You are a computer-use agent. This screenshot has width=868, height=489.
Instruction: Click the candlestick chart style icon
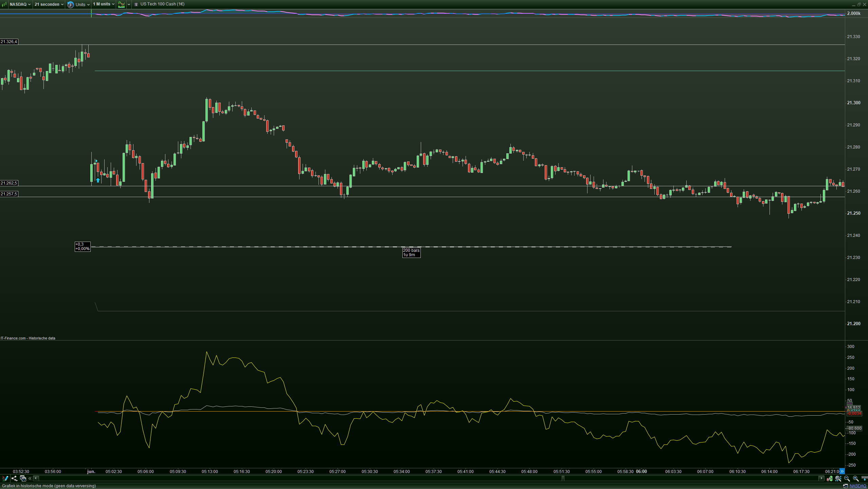click(x=4, y=4)
